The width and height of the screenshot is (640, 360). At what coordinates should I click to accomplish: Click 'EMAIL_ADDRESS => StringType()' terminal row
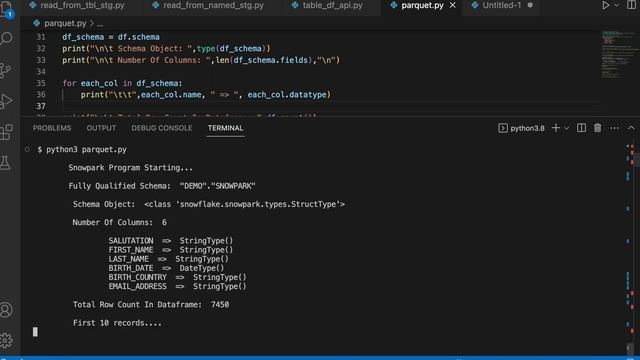177,287
